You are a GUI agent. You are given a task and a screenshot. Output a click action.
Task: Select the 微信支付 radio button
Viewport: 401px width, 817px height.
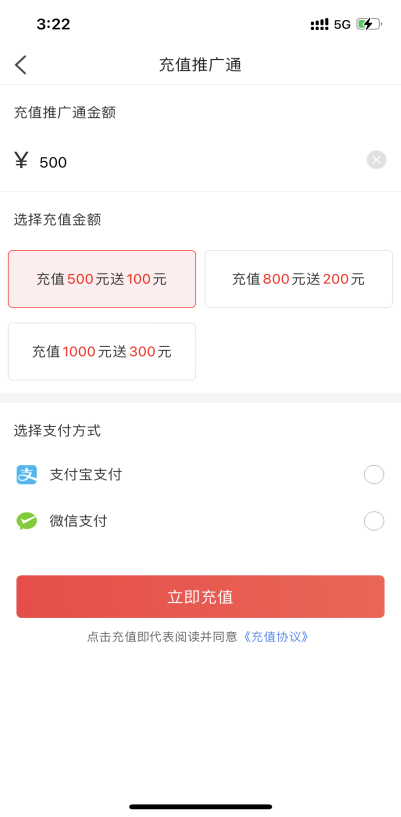(374, 521)
